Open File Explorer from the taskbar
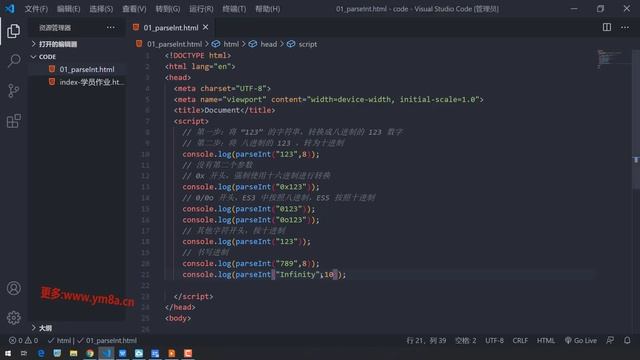The height and width of the screenshot is (360, 640). (73, 353)
